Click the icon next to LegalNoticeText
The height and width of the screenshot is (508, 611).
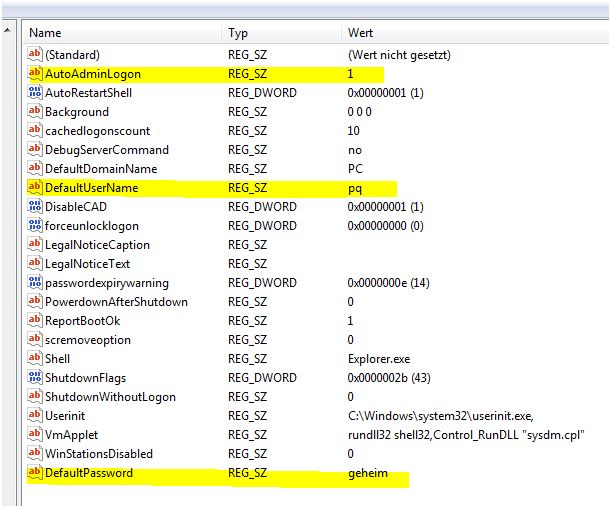[34, 263]
